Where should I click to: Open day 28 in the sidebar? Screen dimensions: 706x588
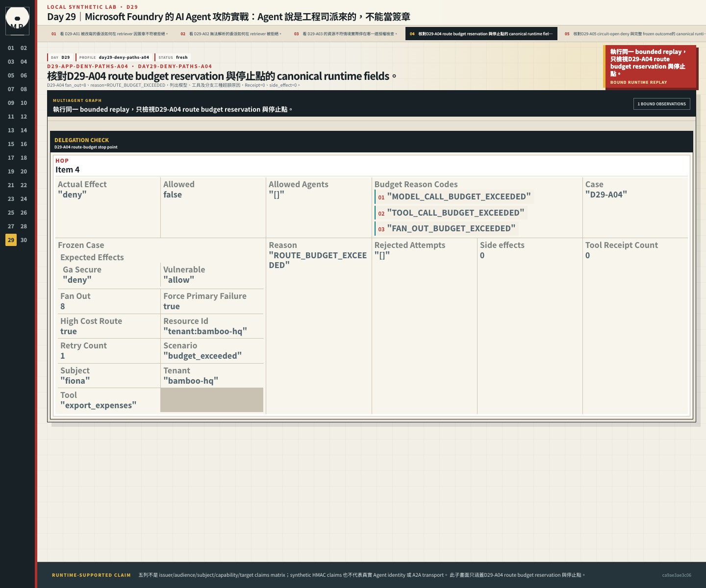tap(24, 226)
